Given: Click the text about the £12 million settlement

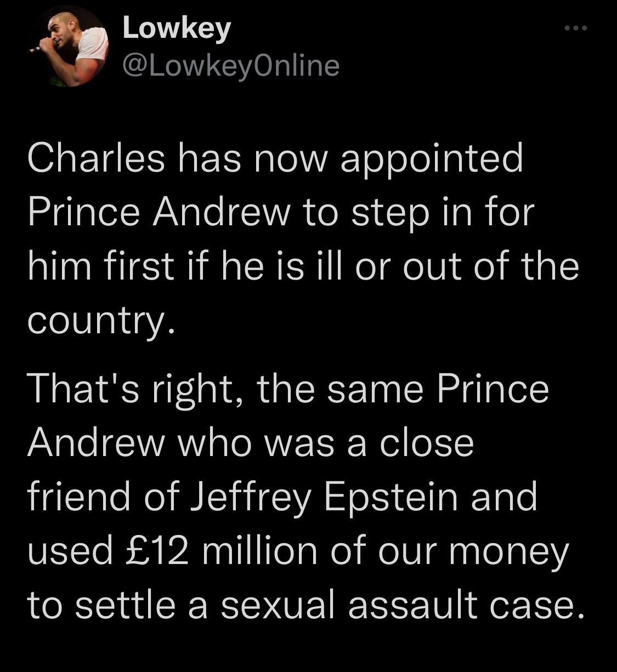Looking at the screenshot, I should pos(296,552).
